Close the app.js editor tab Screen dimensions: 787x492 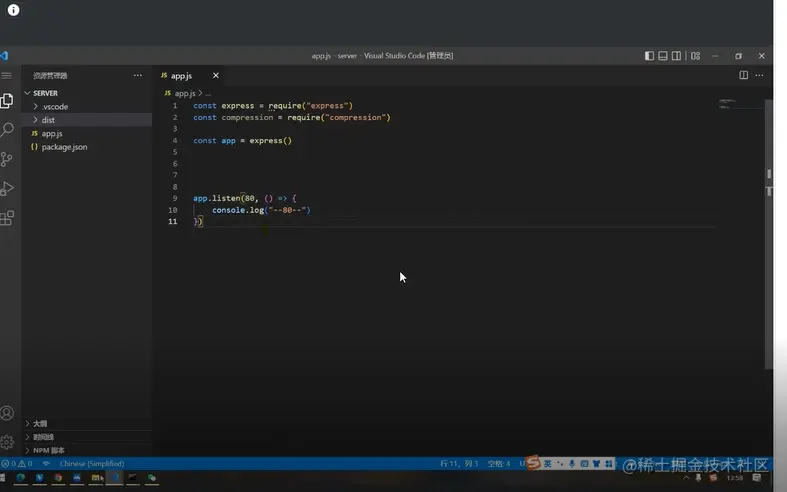point(216,75)
